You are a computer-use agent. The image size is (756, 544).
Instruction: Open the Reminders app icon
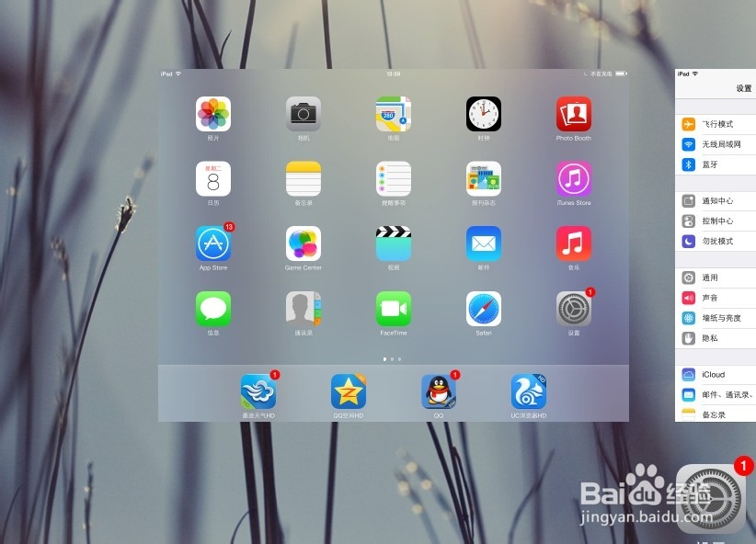394,179
